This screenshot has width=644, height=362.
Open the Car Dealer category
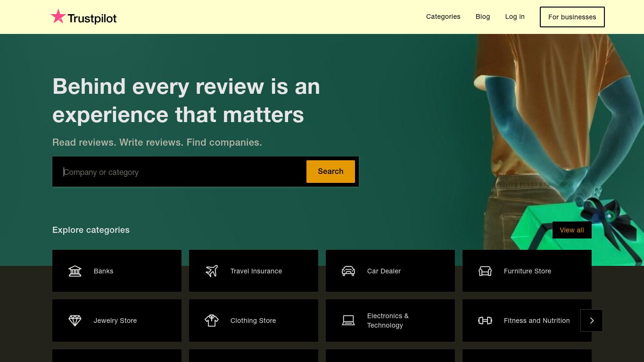pyautogui.click(x=390, y=271)
